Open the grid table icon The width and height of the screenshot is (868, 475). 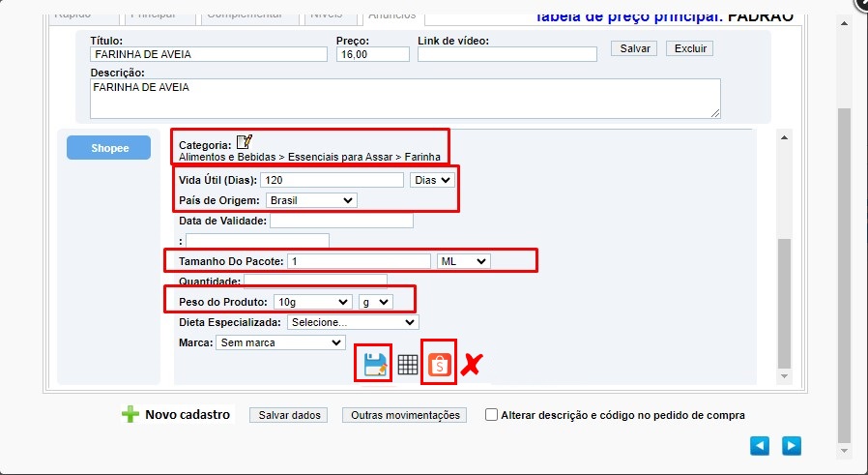[408, 365]
